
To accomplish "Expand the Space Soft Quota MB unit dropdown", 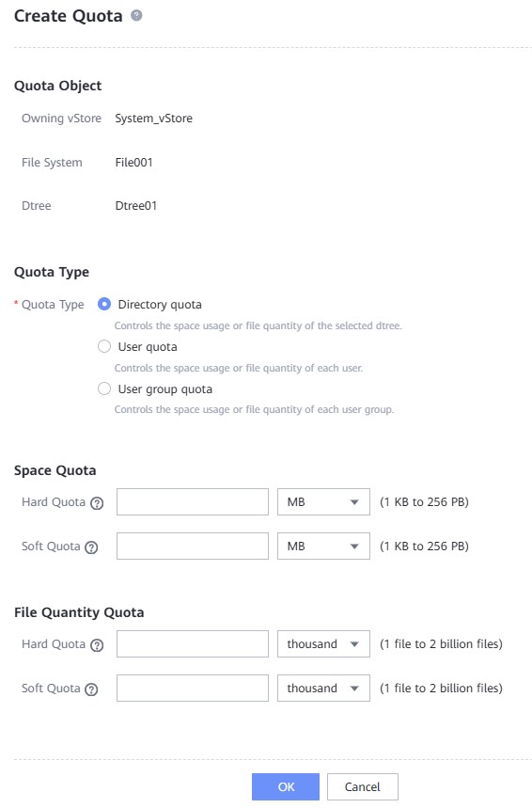I will click(x=323, y=547).
